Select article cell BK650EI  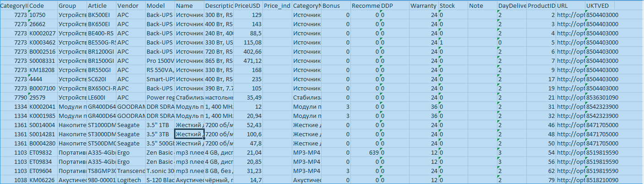pyautogui.click(x=102, y=24)
